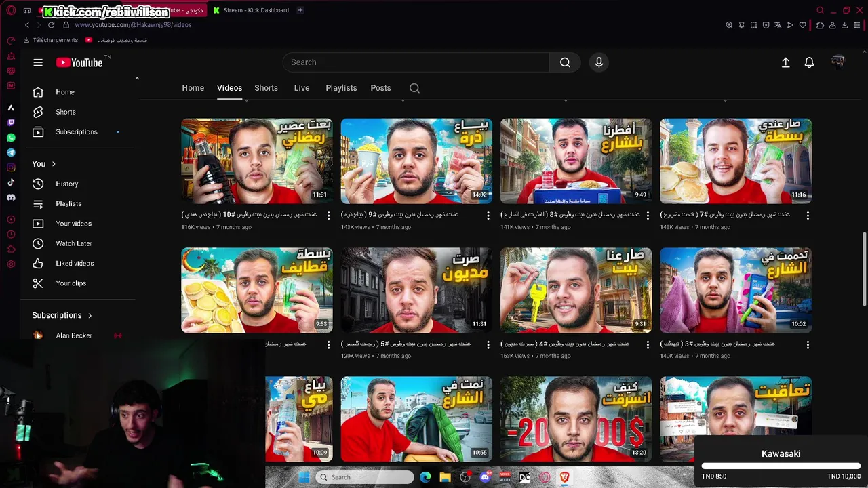The image size is (868, 488).
Task: Switch to the channel Posts tab
Action: click(380, 88)
